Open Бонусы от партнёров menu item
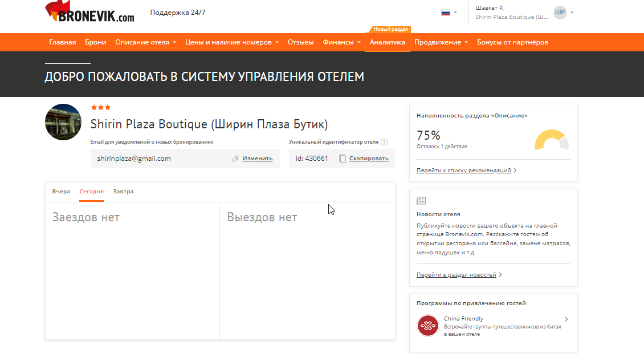The width and height of the screenshot is (644, 357). (512, 42)
